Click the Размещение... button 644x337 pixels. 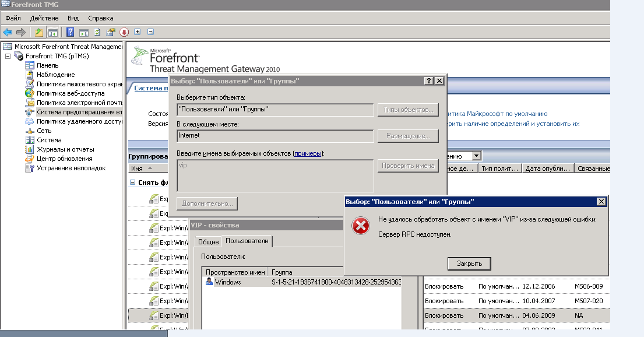click(x=408, y=136)
